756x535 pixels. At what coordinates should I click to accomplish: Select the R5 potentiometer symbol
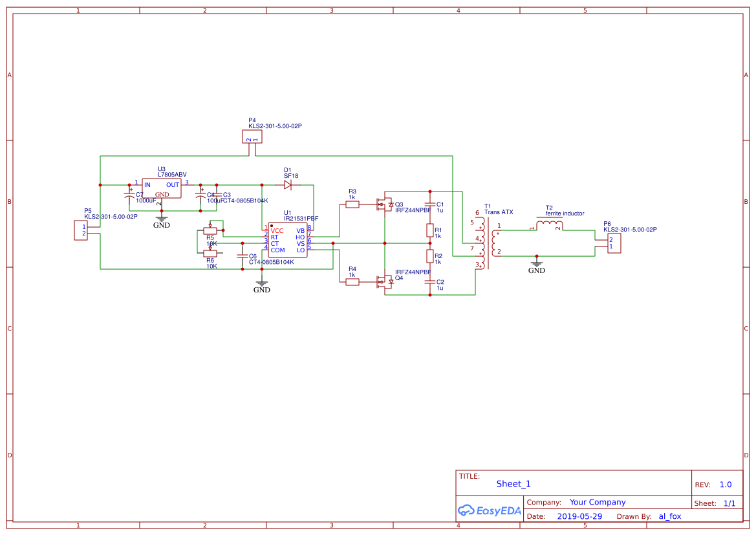click(210, 230)
